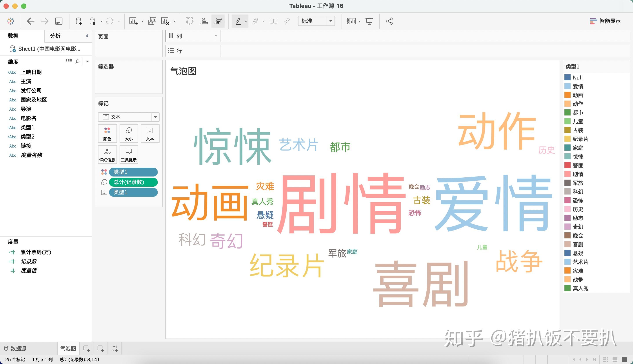This screenshot has width=633, height=364.
Task: Click the Pause auto updates icon
Action: pos(92,21)
